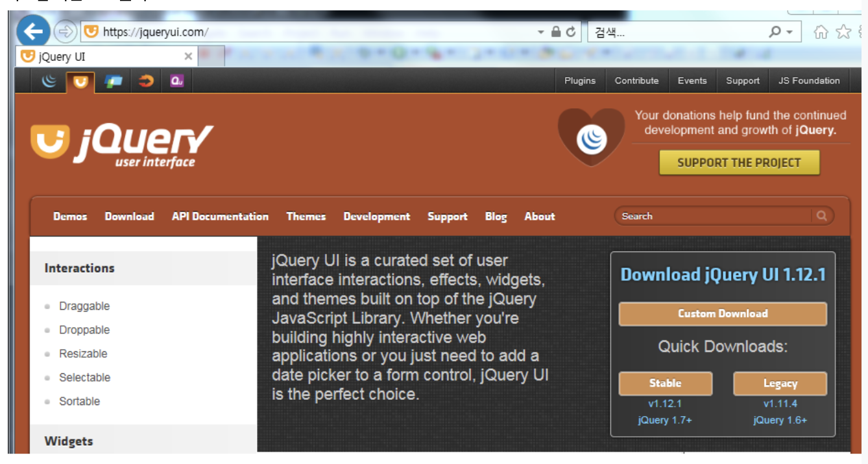The image size is (868, 464).
Task: Click the Download jQuery UI 1.12.1 heading
Action: point(723,275)
